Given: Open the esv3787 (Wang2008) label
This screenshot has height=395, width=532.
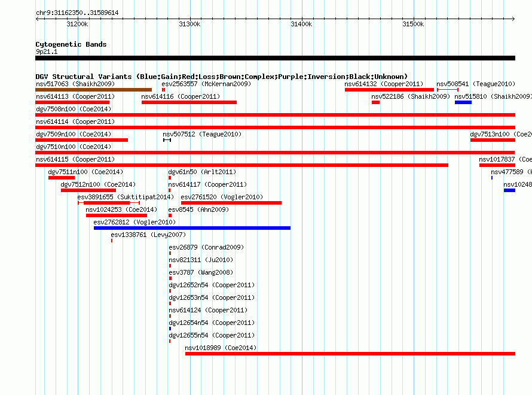Looking at the screenshot, I should [x=201, y=272].
